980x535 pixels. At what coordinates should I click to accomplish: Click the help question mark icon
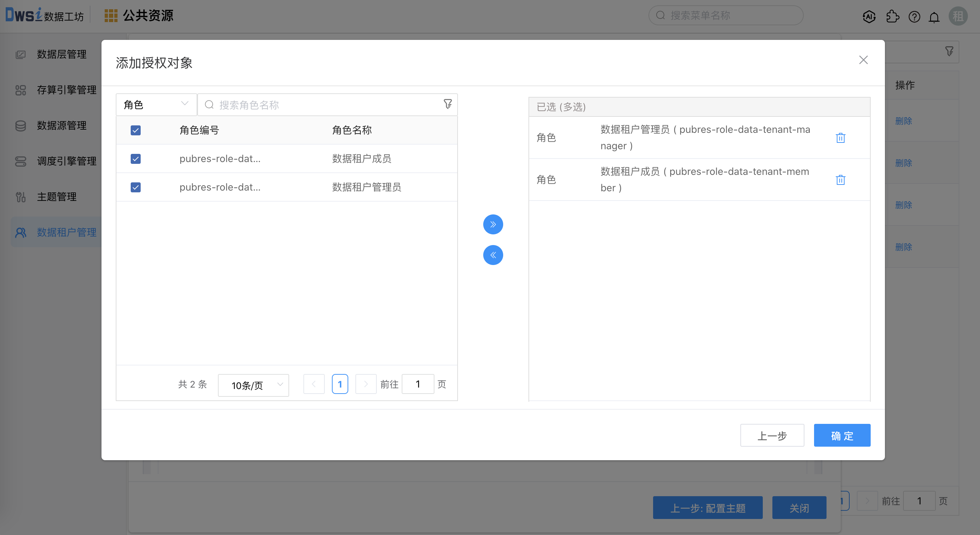[914, 17]
